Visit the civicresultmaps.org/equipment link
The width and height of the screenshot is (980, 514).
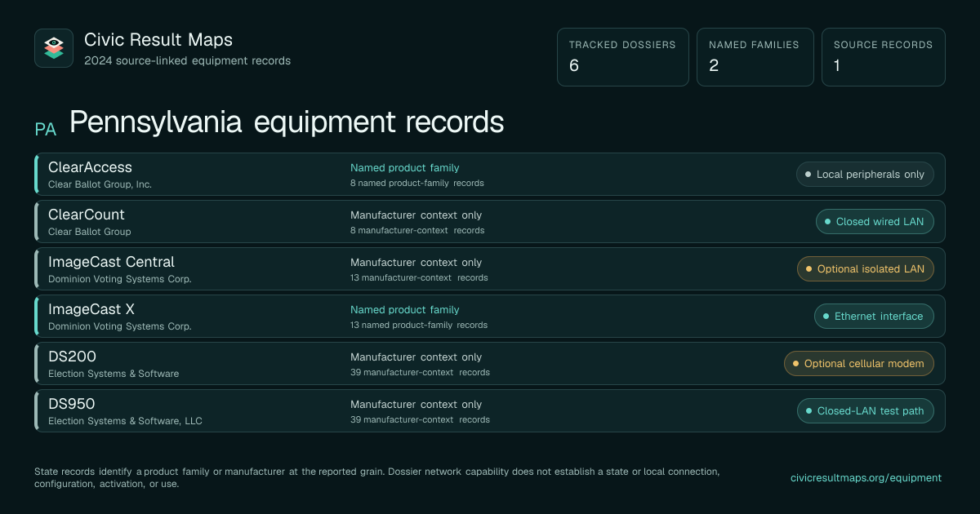[866, 477]
